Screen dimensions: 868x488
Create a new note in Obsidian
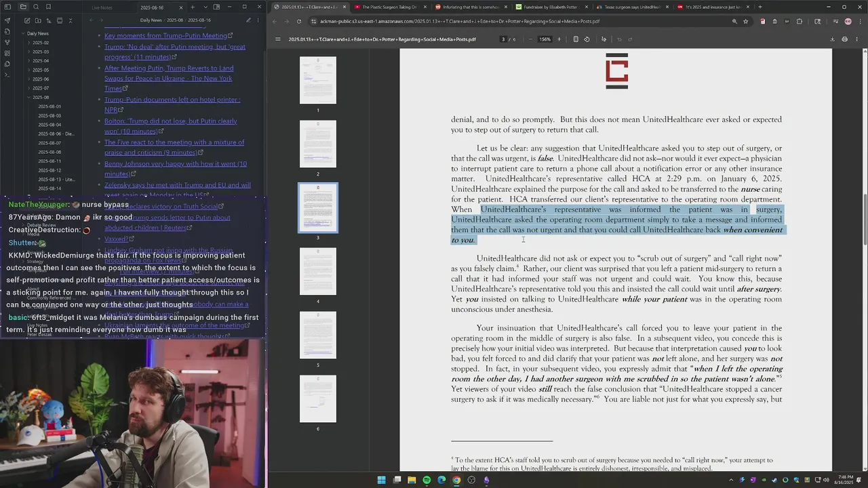click(26, 20)
